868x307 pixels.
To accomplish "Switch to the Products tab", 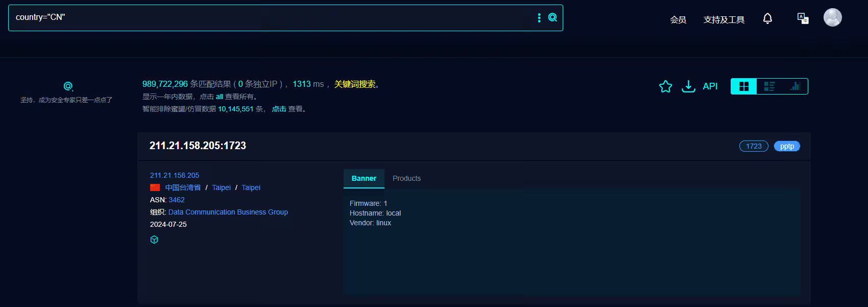I will (406, 178).
